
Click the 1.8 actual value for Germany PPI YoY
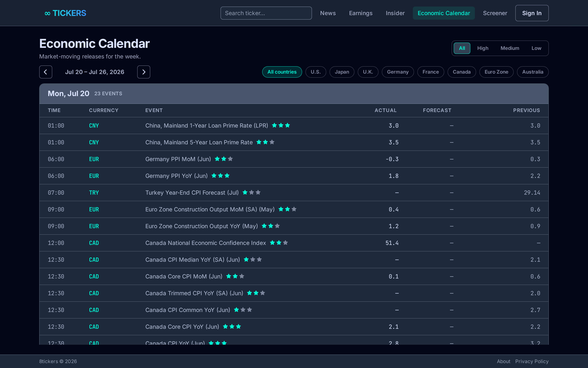394,176
